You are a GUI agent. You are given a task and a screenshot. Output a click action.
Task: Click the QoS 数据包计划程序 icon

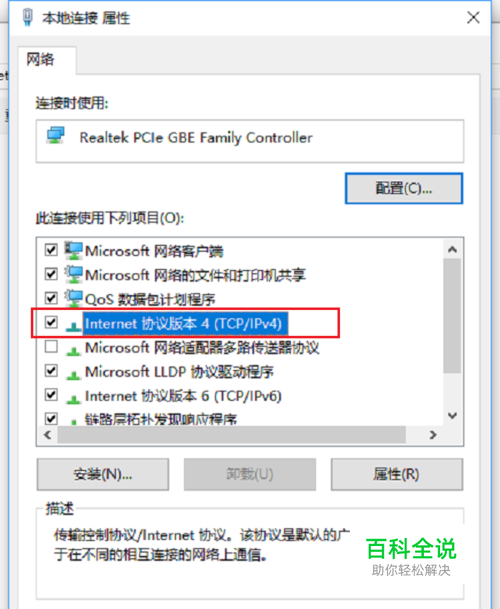[x=73, y=299]
